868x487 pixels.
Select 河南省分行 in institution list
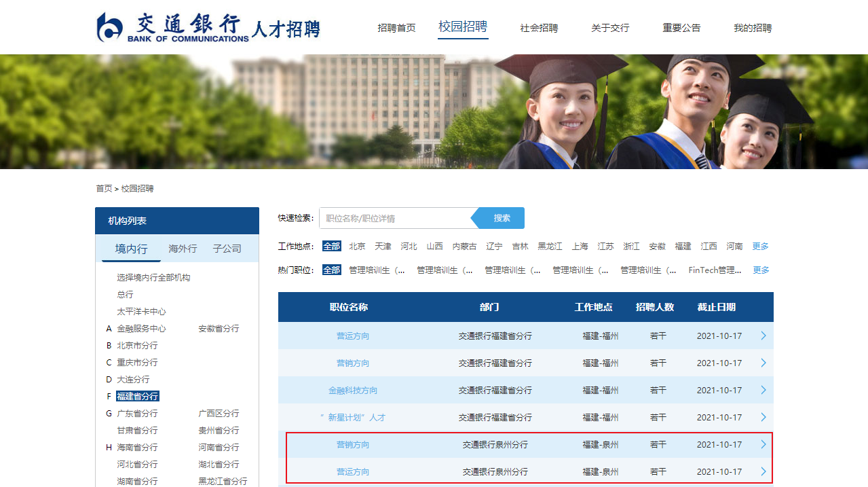pos(219,447)
